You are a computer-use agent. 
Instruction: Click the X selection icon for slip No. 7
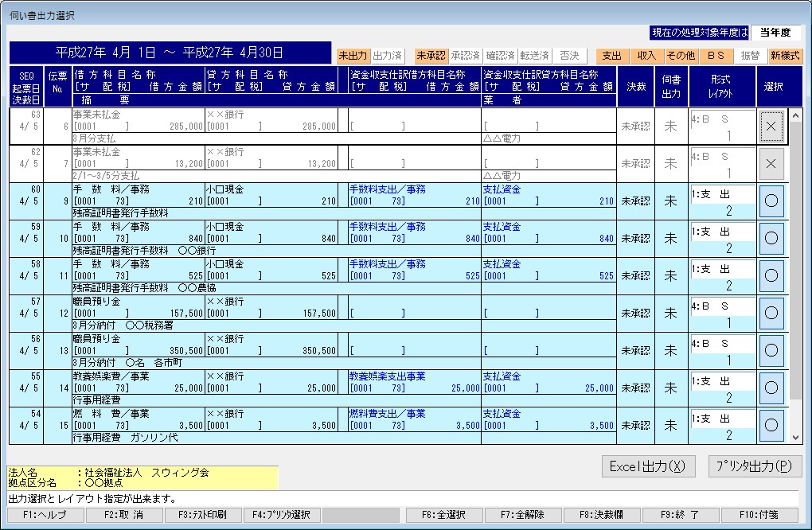point(771,163)
